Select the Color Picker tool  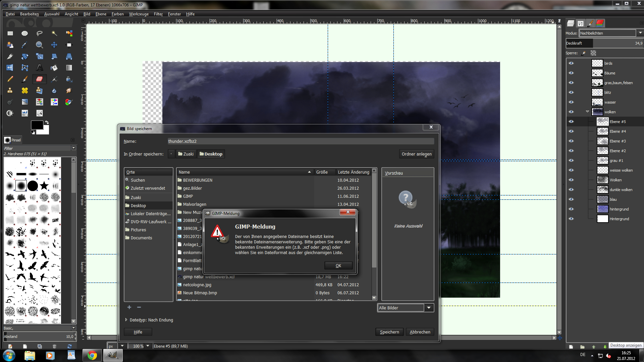25,45
